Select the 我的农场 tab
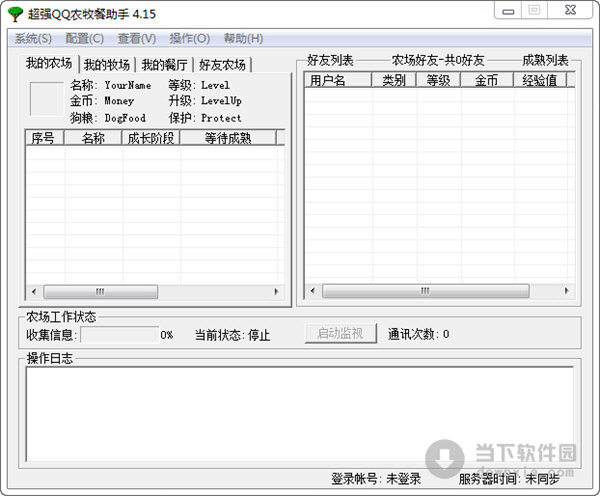Screen dimensions: 600x496 [49, 64]
